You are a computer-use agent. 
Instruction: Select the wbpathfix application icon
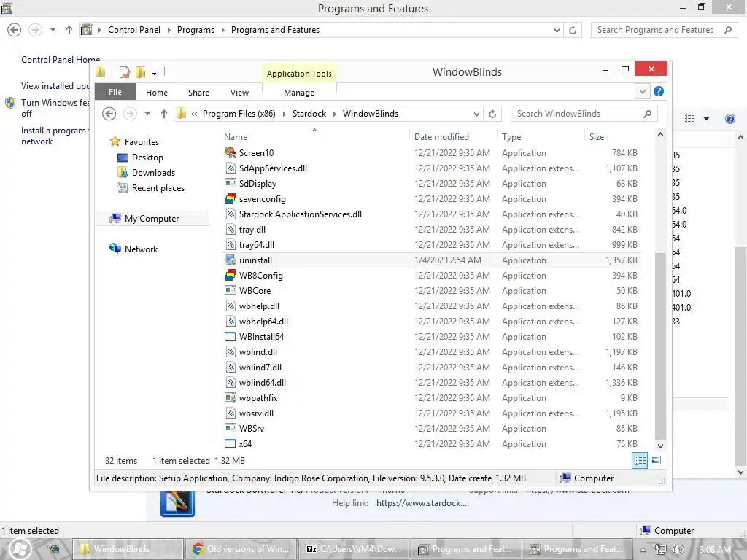coord(231,397)
